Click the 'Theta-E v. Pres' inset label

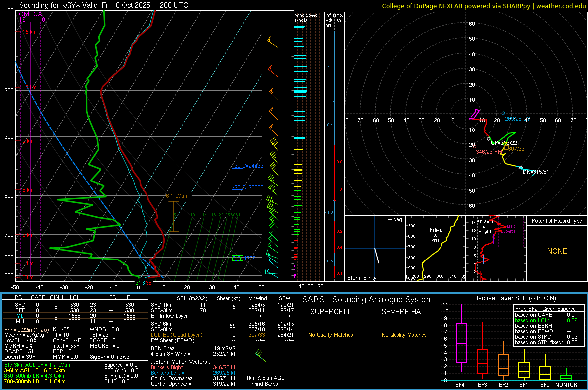click(x=435, y=235)
